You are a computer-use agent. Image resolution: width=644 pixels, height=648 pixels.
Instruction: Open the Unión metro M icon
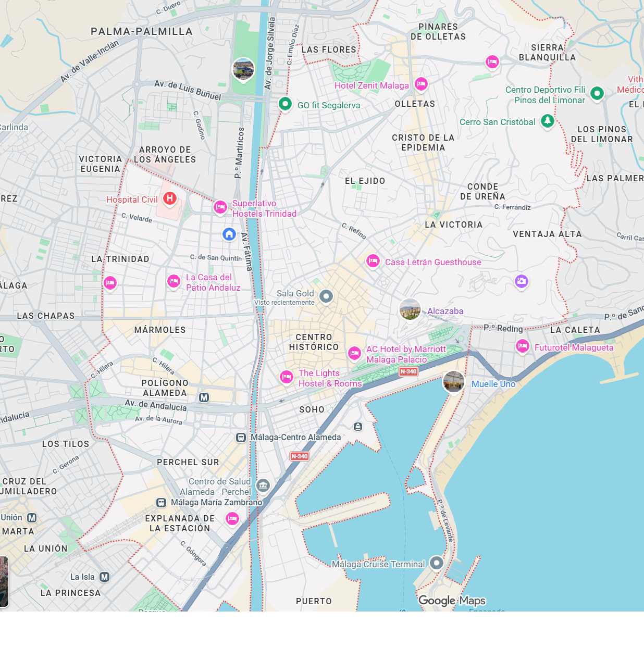(x=32, y=517)
